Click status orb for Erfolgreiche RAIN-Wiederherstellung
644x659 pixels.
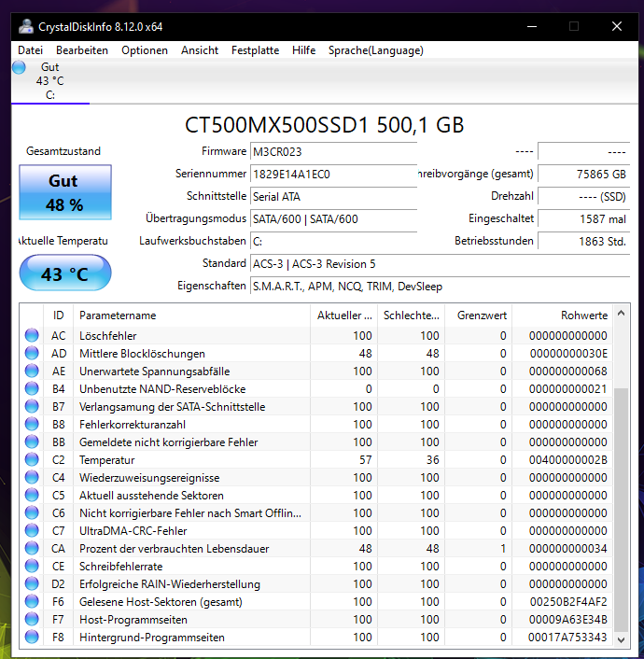pos(32,583)
